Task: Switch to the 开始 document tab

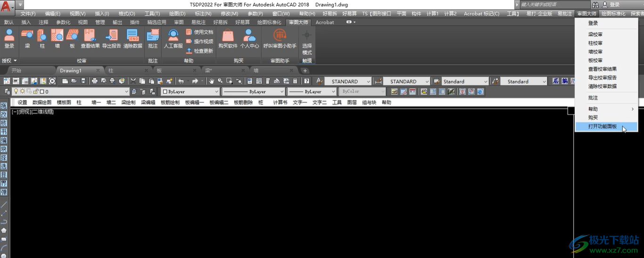Action: pyautogui.click(x=16, y=71)
